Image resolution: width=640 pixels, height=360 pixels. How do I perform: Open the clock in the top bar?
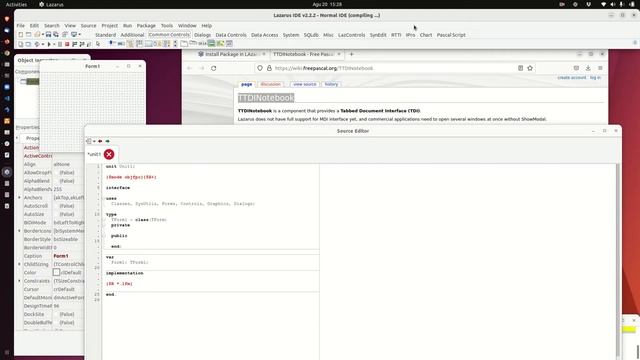pos(327,4)
